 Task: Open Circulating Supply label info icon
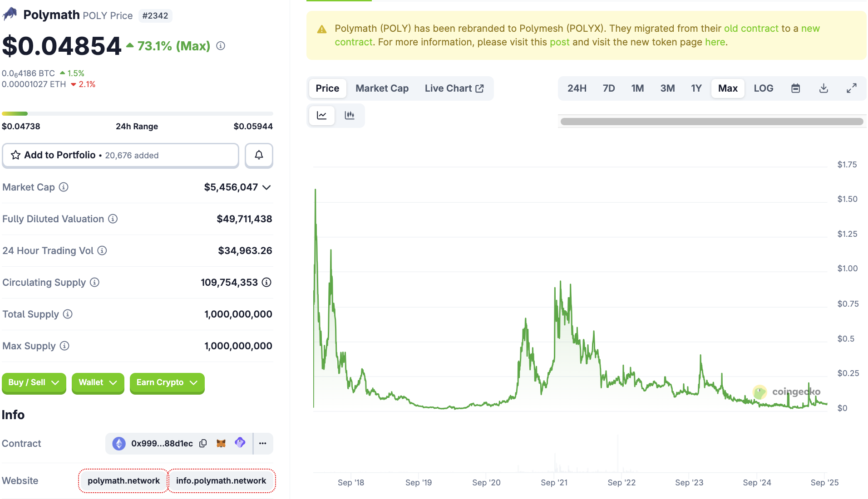[94, 282]
